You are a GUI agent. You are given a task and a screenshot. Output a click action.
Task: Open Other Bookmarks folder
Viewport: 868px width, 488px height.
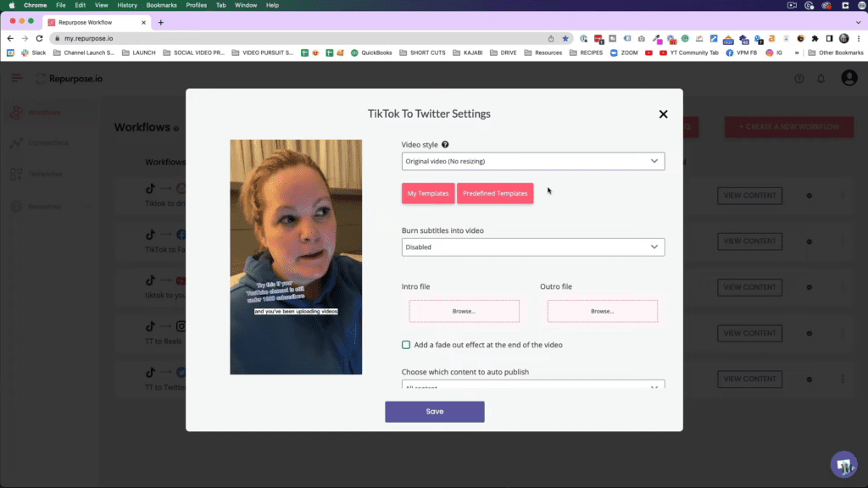[836, 53]
